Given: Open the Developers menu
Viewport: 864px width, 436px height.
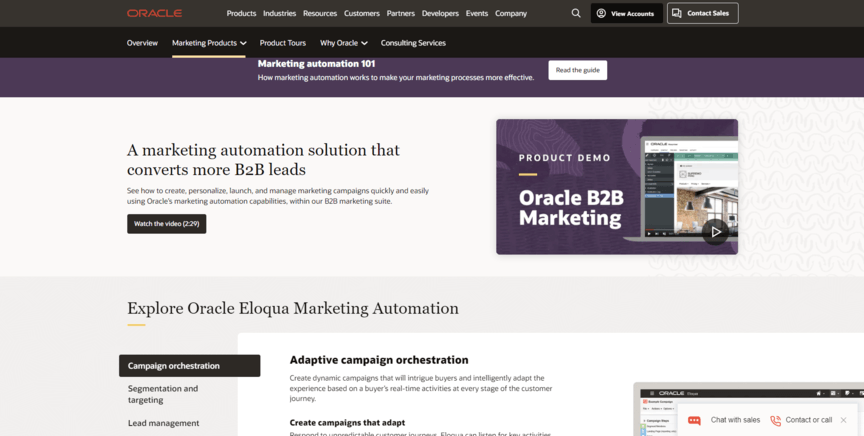Looking at the screenshot, I should pyautogui.click(x=440, y=13).
